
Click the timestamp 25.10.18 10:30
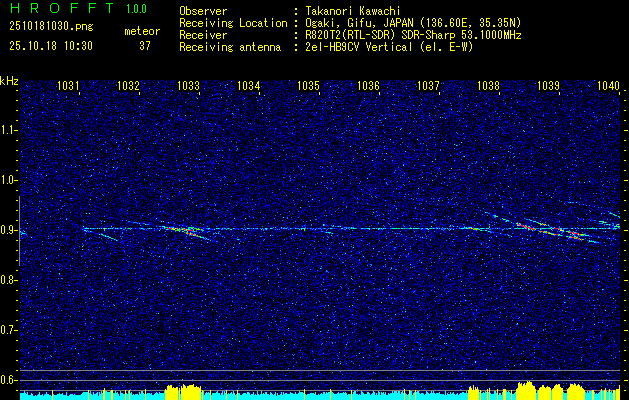(51, 46)
